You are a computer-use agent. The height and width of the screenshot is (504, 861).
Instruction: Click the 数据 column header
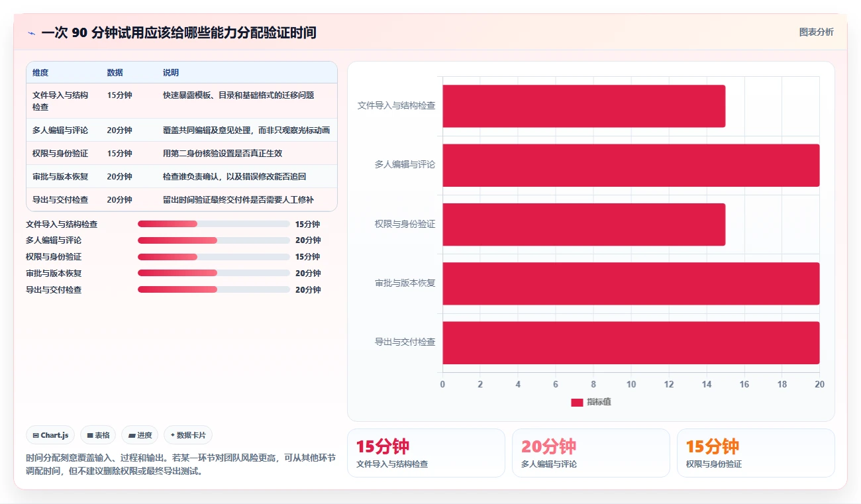[115, 73]
